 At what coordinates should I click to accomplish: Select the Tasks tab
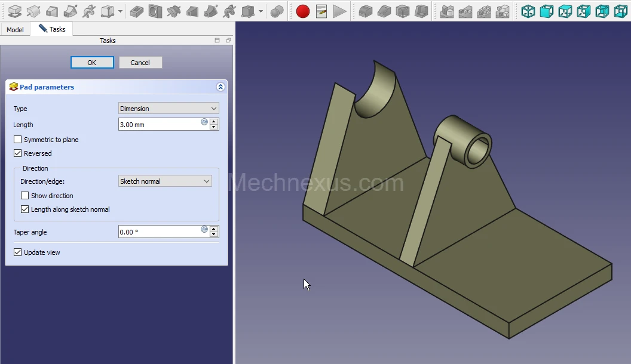(x=52, y=29)
